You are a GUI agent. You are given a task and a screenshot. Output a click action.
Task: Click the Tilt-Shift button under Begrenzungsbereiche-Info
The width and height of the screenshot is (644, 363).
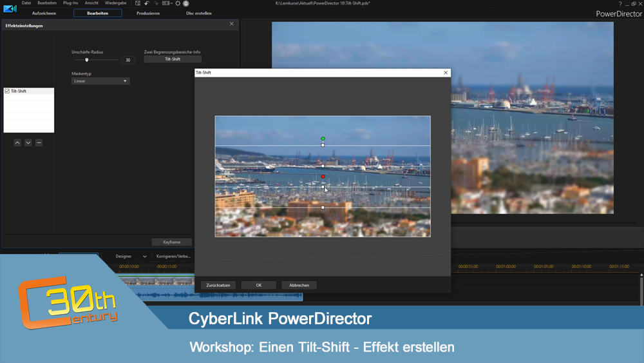pos(173,59)
